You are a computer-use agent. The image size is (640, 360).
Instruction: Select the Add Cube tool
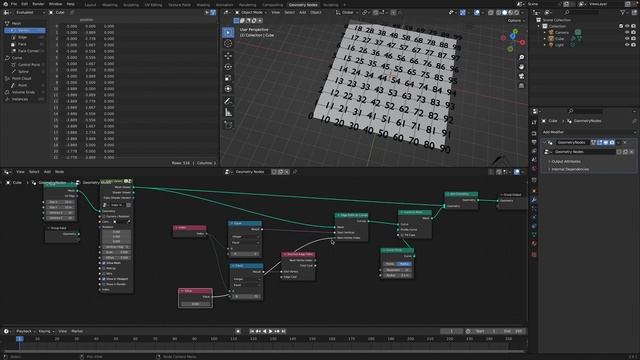pyautogui.click(x=228, y=124)
